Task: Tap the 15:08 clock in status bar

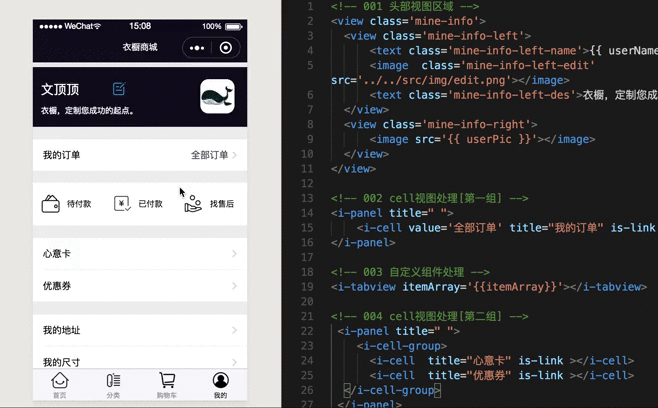Action: (140, 26)
